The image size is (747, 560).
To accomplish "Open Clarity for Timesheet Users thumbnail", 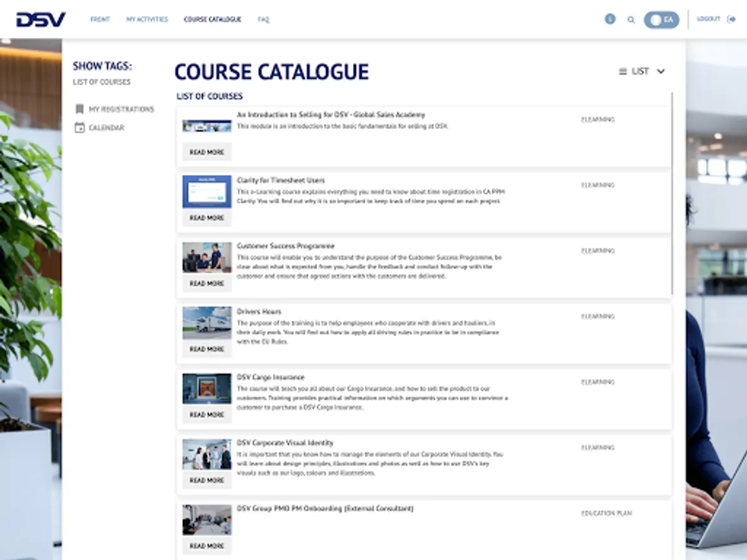I will pos(207,192).
